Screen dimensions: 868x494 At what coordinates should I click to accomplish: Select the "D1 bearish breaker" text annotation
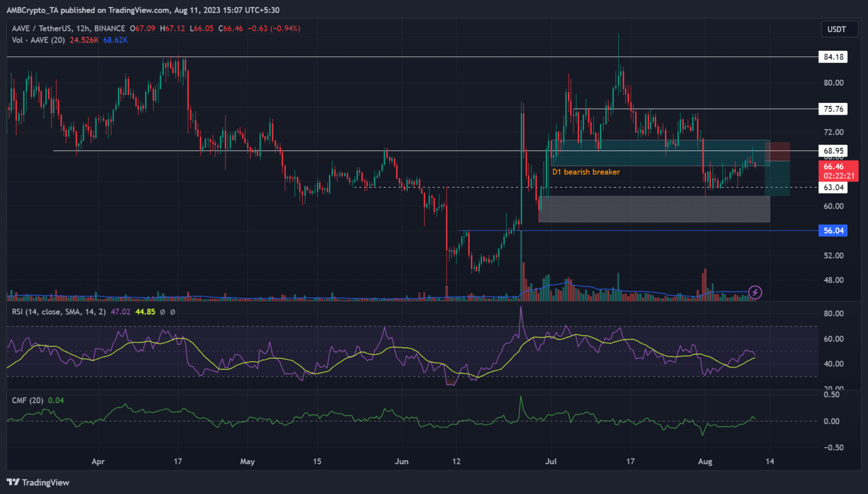pos(586,172)
